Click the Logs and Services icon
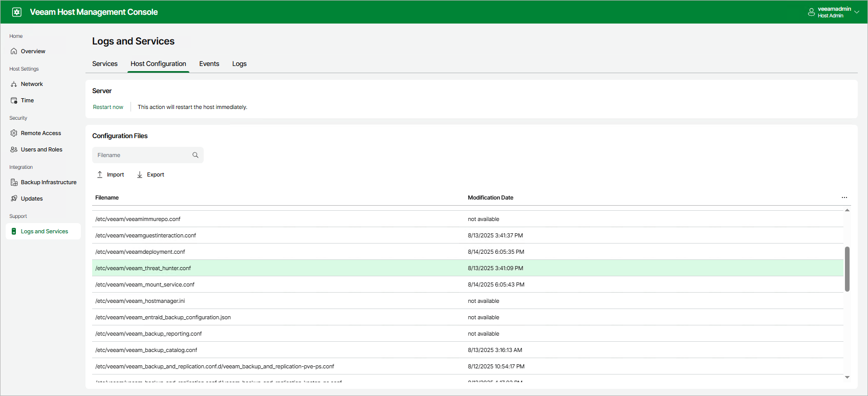This screenshot has width=868, height=396. 14,231
